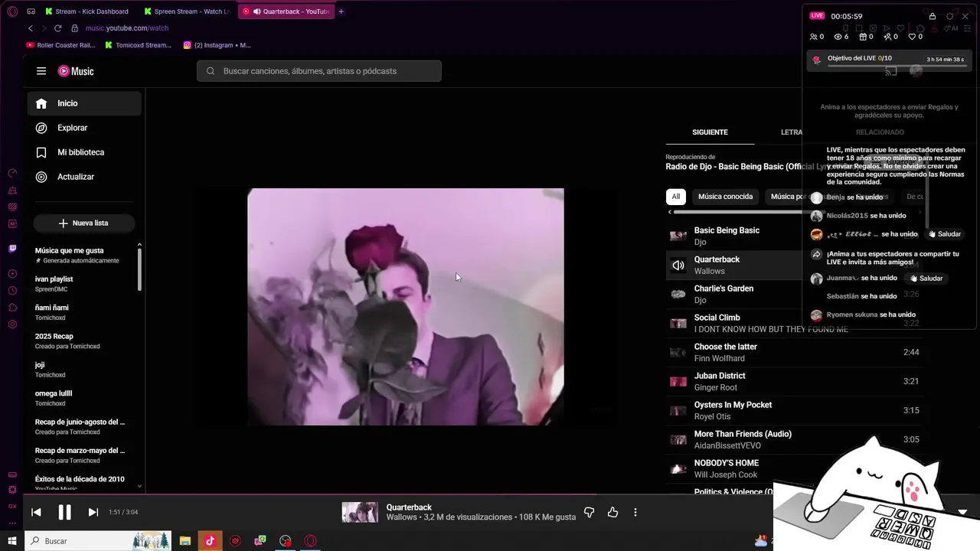Click the Objetivo del LIVE goal bar

click(889, 60)
